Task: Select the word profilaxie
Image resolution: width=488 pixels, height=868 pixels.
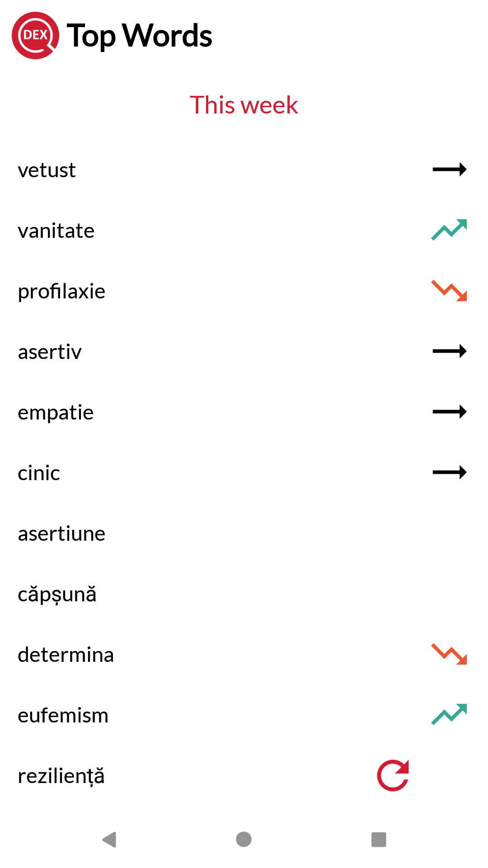Action: [x=61, y=292]
